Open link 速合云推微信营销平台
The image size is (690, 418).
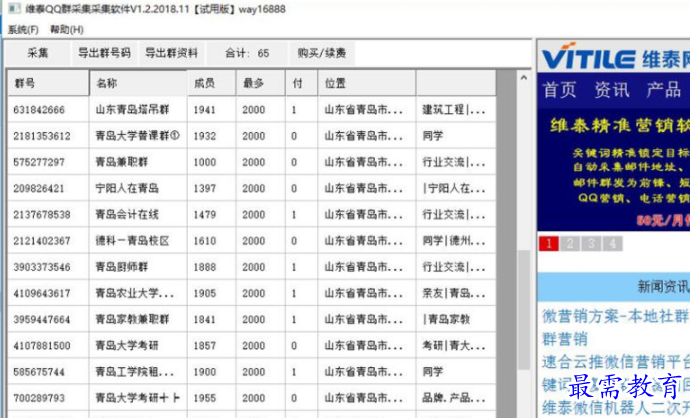616,362
